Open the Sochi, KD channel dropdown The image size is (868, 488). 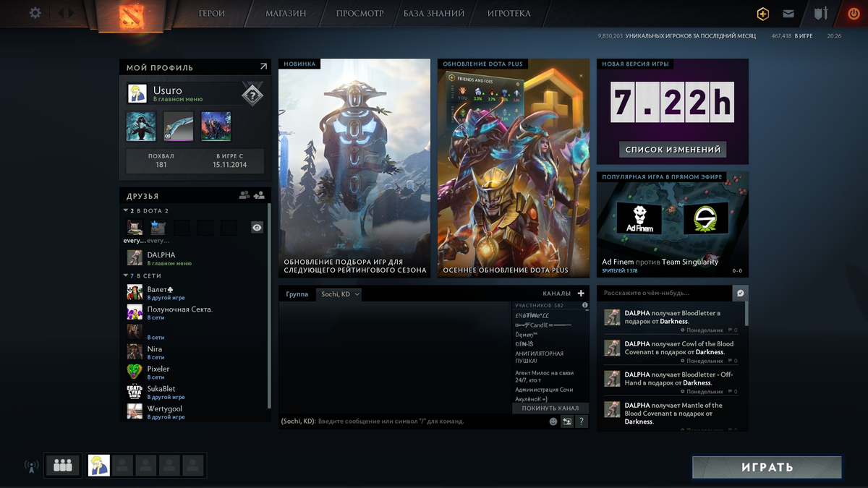[339, 294]
